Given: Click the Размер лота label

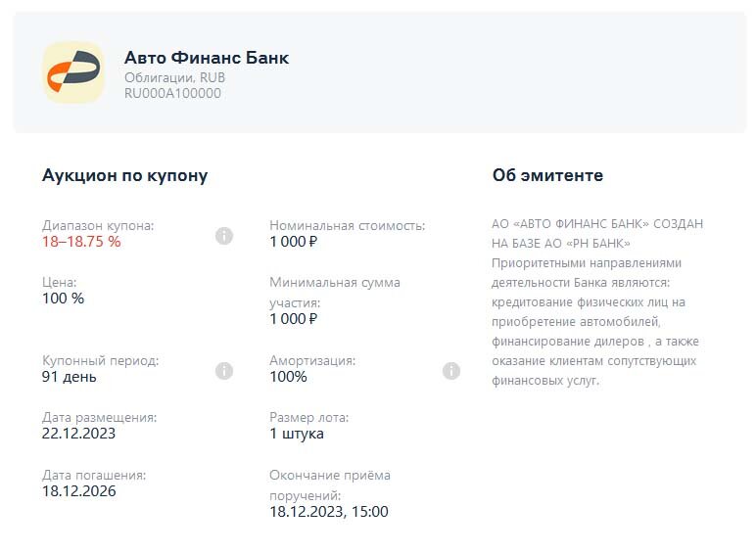Looking at the screenshot, I should point(309,417).
